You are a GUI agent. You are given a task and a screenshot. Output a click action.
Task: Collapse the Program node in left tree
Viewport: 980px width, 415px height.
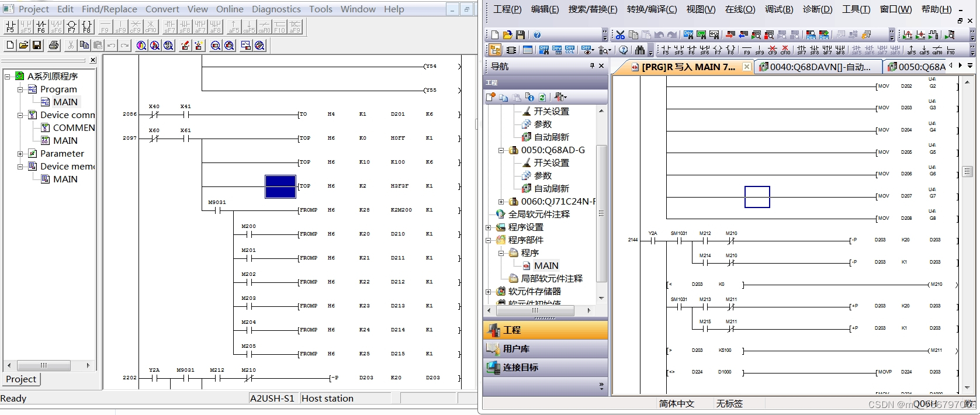(20, 89)
